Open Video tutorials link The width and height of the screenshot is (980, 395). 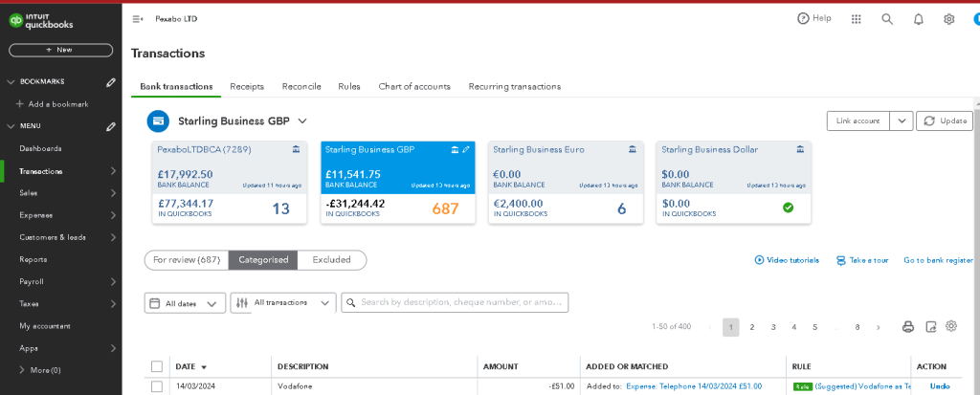787,260
